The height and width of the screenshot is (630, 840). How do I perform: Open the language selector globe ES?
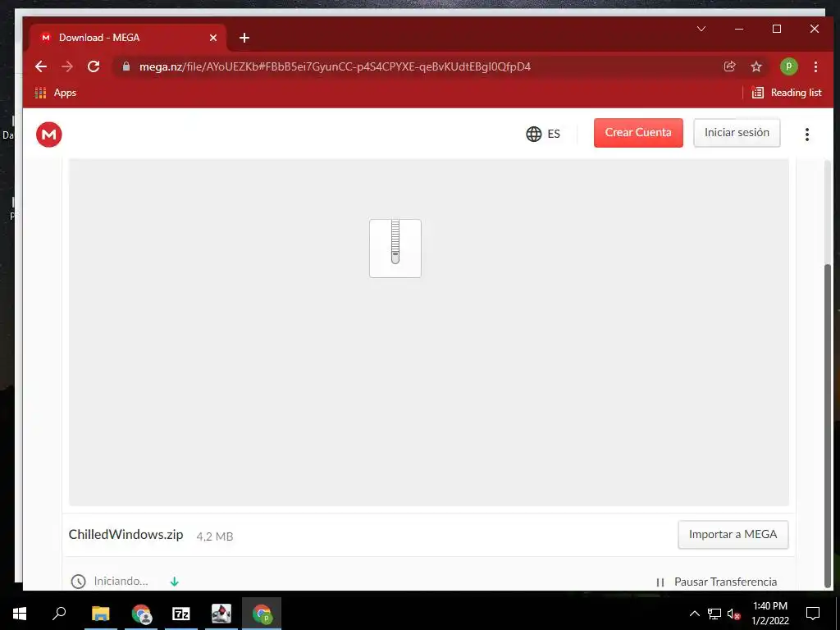pyautogui.click(x=543, y=134)
